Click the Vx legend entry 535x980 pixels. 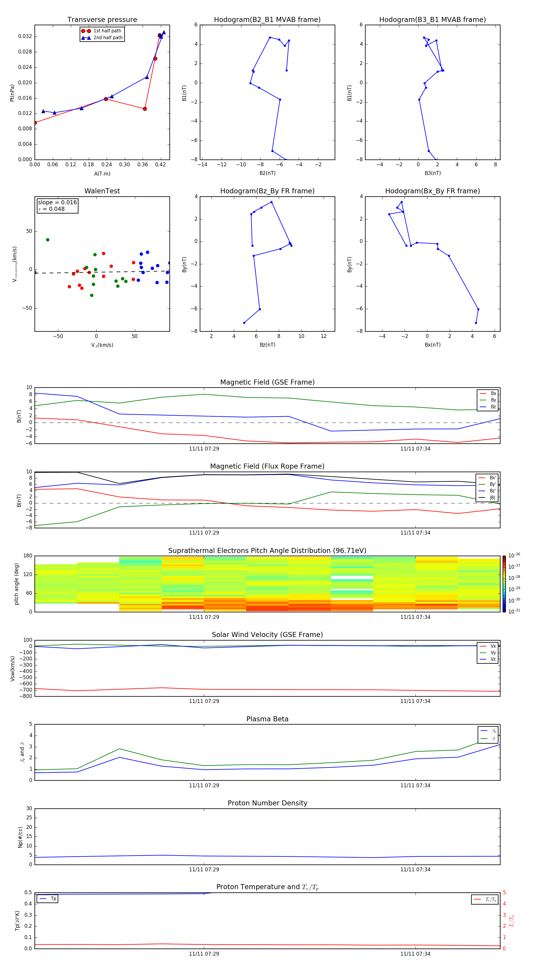[x=488, y=646]
